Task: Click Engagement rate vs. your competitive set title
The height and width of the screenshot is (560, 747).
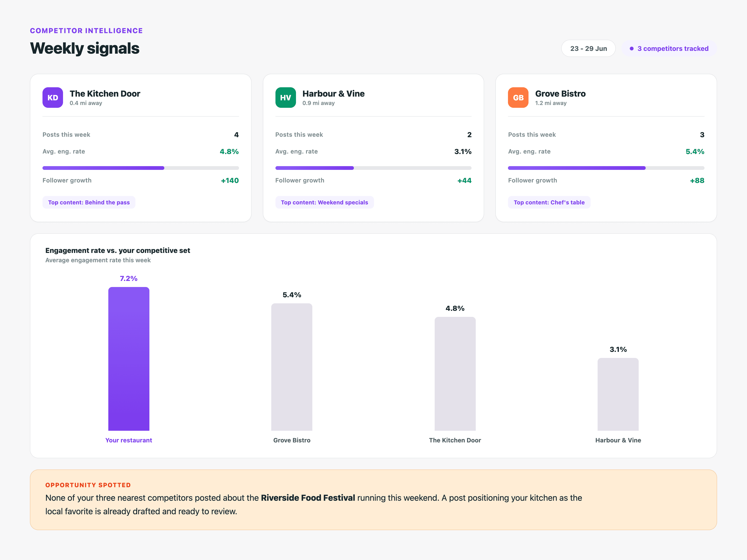Action: (x=118, y=250)
